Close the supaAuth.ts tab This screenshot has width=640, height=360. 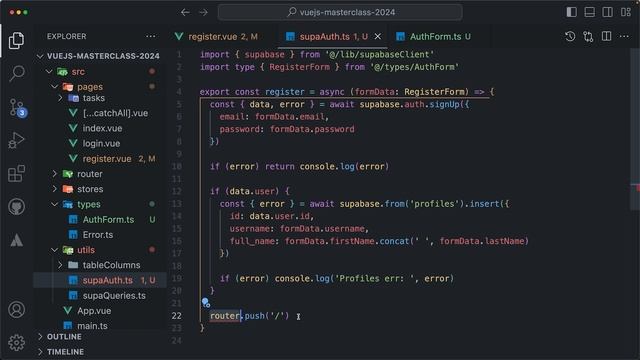tap(378, 36)
